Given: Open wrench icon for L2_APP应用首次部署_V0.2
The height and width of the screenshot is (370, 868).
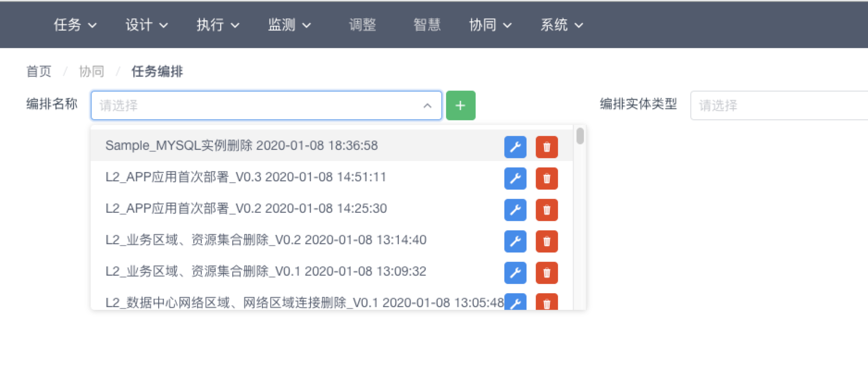Looking at the screenshot, I should point(515,210).
